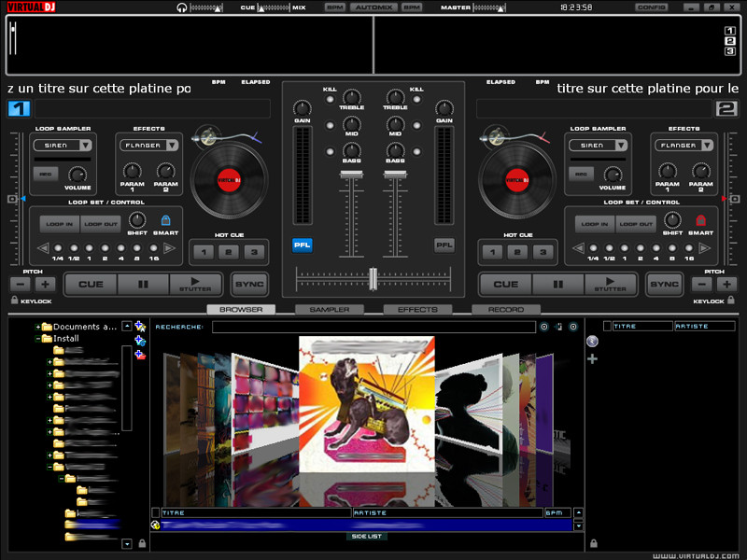The height and width of the screenshot is (560, 747).
Task: Switch to the Browser tab
Action: pos(241,310)
